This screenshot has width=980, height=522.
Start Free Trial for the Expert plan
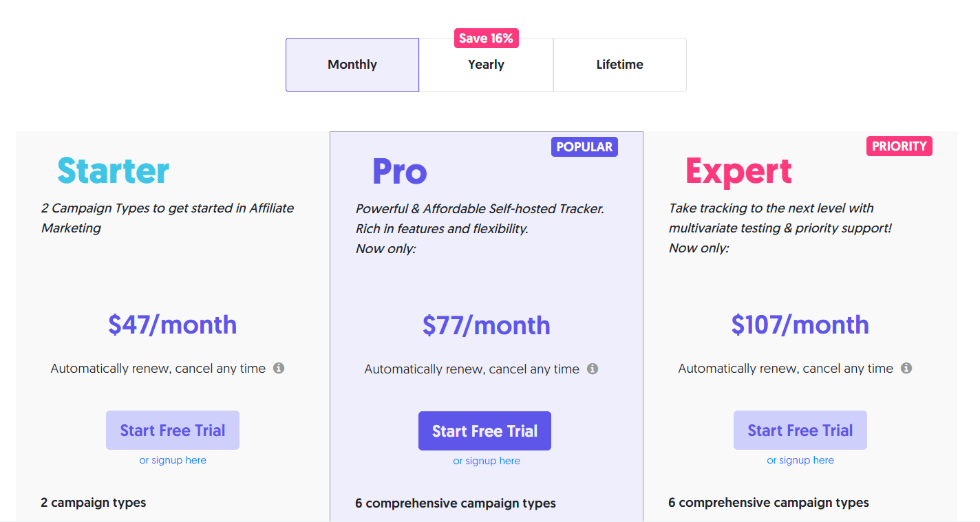(x=800, y=430)
